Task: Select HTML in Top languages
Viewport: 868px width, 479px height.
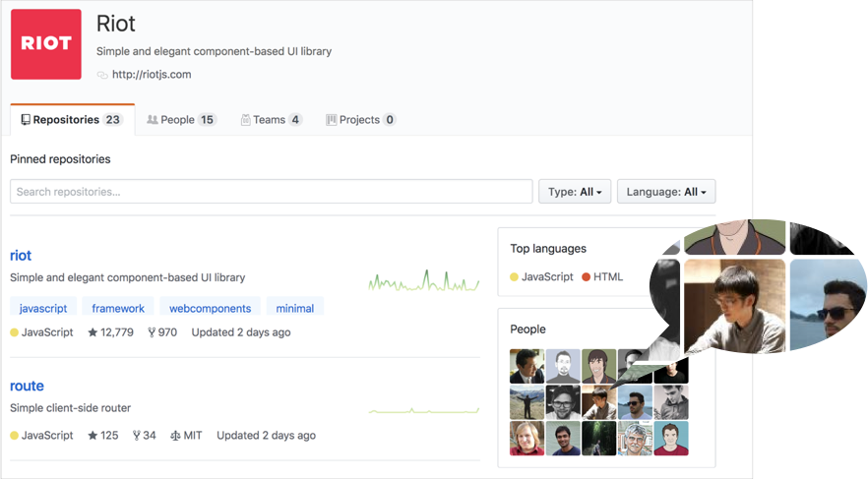Action: tap(608, 276)
